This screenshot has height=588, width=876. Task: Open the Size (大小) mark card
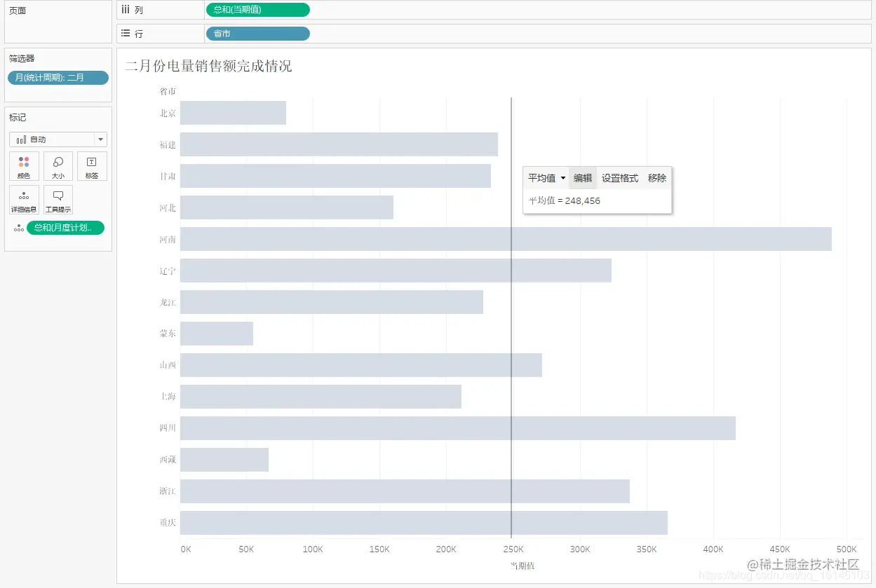[58, 166]
